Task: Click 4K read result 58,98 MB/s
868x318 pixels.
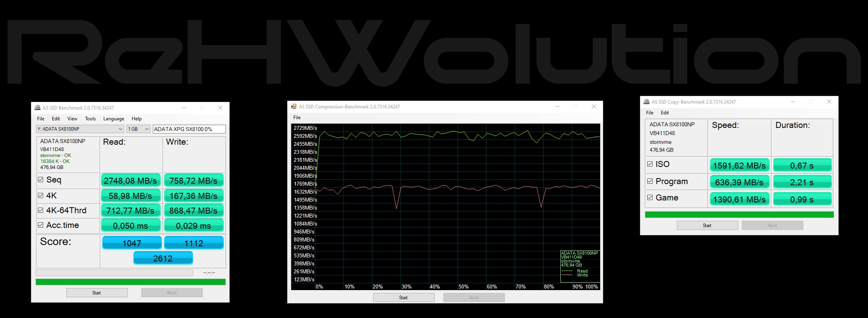Action: pos(130,196)
